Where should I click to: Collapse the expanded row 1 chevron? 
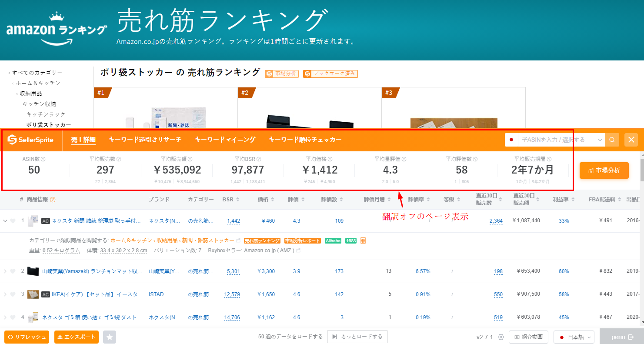pyautogui.click(x=5, y=220)
